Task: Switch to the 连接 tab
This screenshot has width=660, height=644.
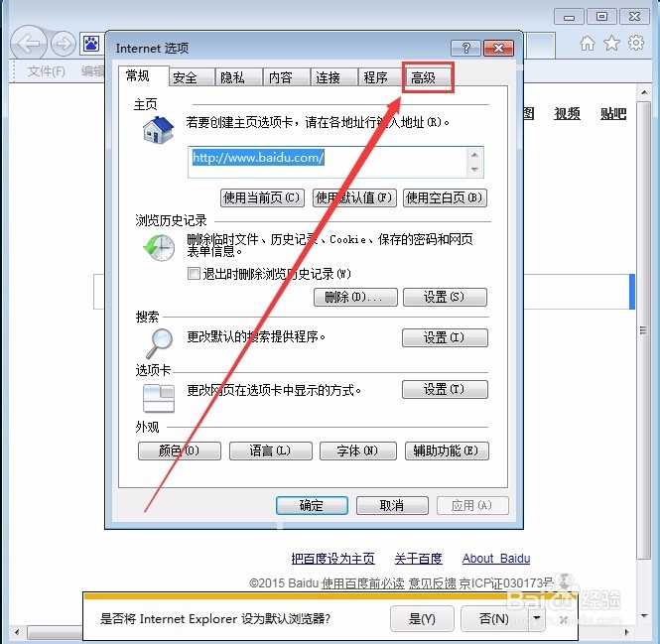Action: click(x=333, y=77)
